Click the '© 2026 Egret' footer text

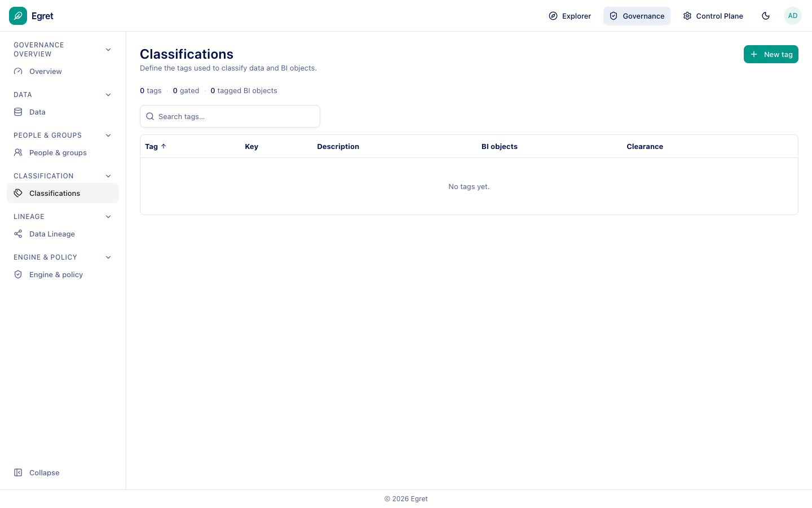tap(406, 499)
